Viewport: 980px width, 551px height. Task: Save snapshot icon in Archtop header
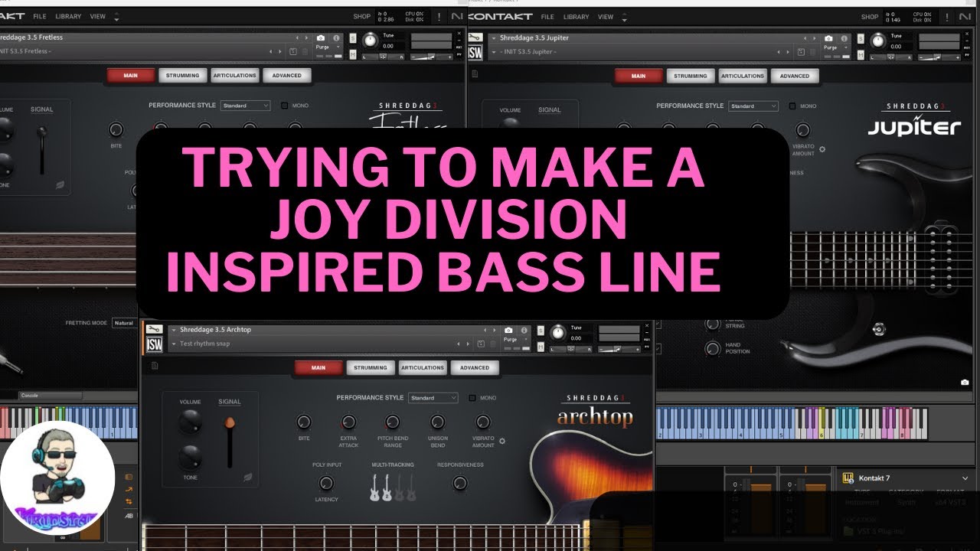pos(481,344)
